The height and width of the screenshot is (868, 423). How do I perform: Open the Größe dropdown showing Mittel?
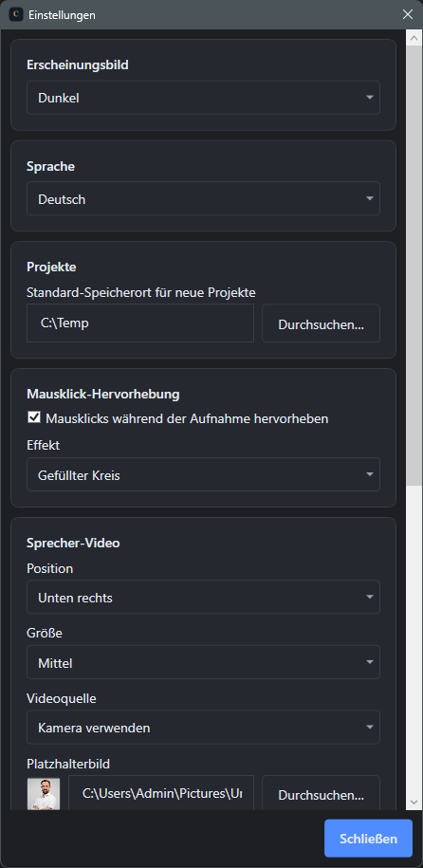click(x=203, y=662)
